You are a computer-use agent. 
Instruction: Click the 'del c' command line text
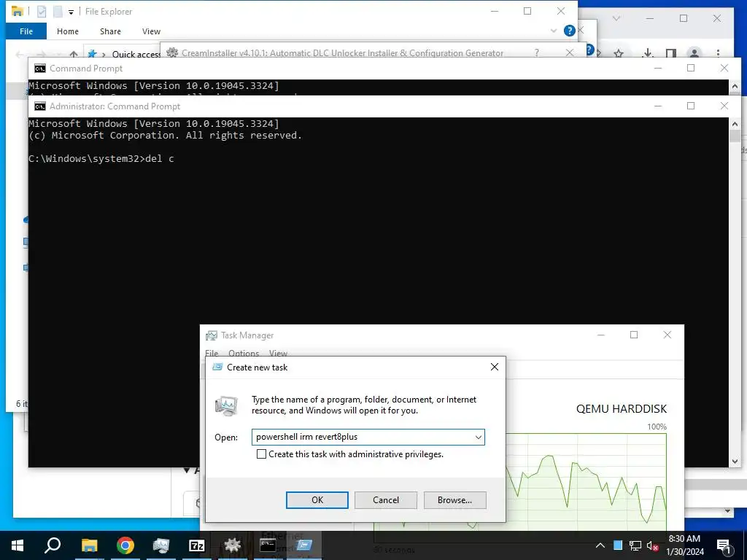point(160,158)
